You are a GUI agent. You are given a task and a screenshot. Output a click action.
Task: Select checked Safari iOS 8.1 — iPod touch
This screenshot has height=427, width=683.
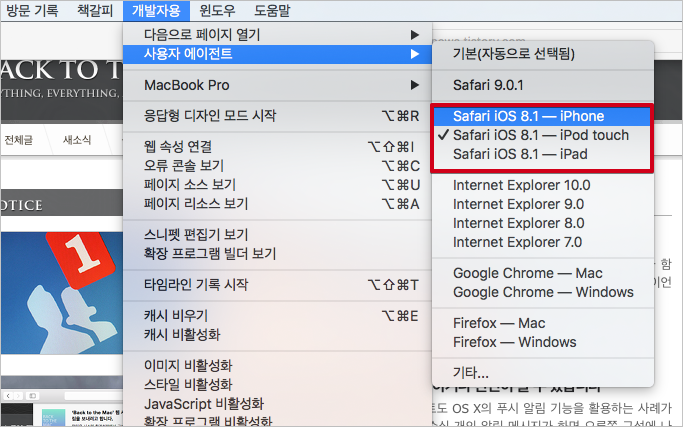(x=543, y=135)
